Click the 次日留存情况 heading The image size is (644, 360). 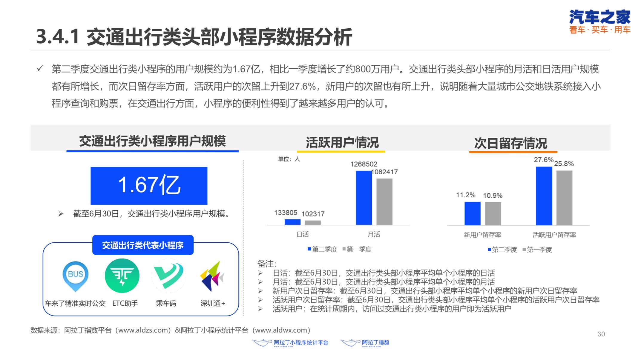pos(510,143)
